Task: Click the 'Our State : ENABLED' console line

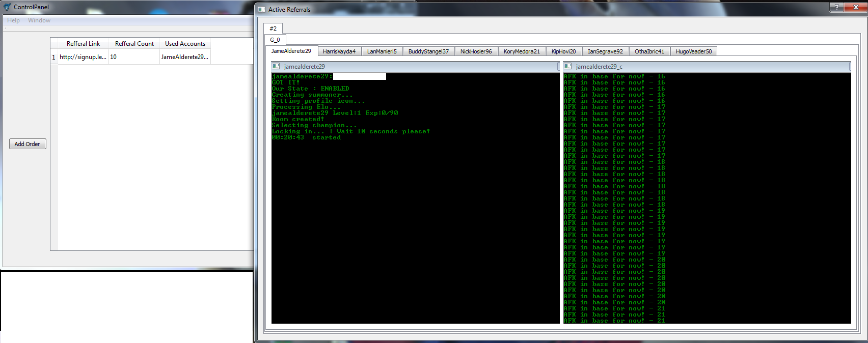Action: coord(311,89)
